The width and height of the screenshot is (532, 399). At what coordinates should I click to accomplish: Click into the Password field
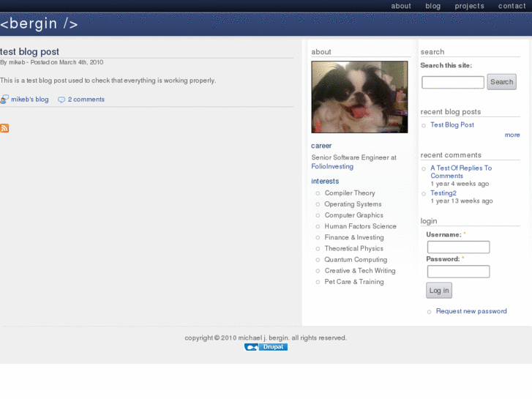pyautogui.click(x=458, y=272)
